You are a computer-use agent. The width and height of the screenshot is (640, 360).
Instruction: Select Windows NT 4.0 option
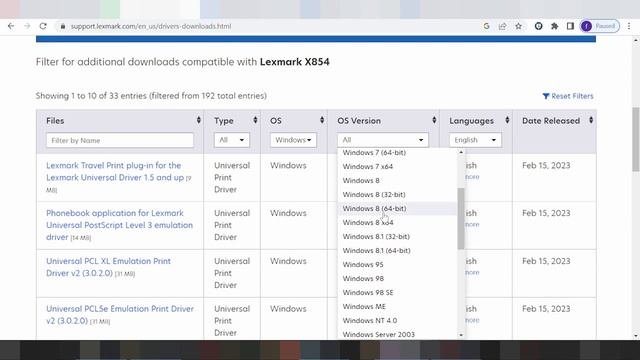tap(397, 320)
